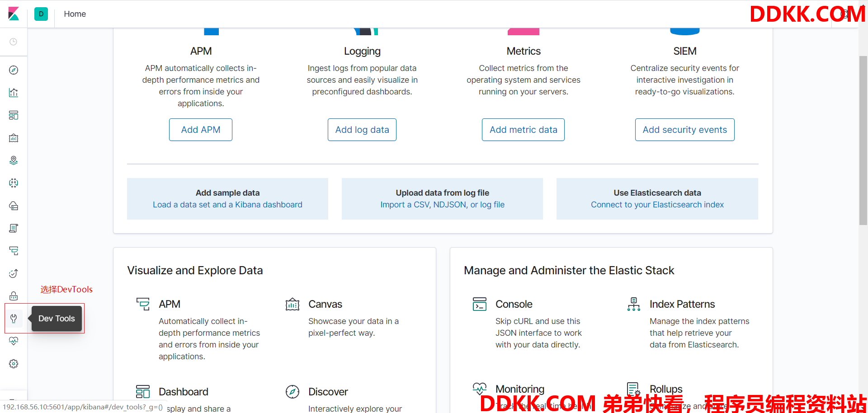
Task: Open Dashboard from the sidebar icon
Action: [x=14, y=115]
